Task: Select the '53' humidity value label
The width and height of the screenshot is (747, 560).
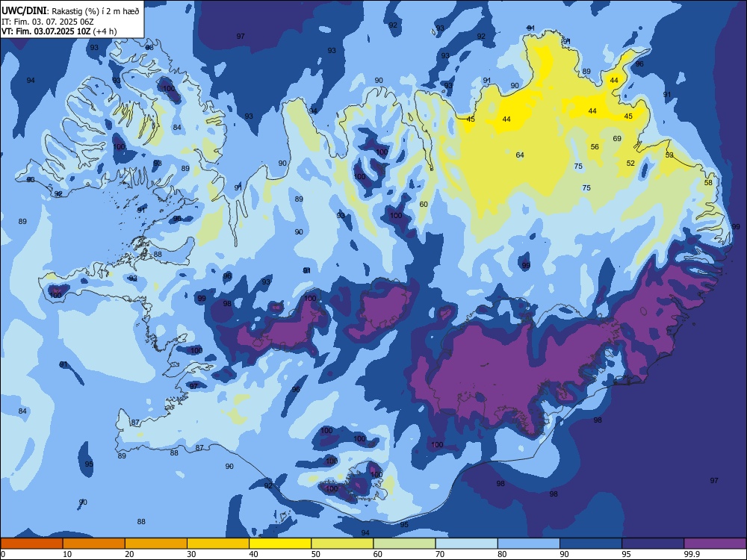Action: (x=669, y=155)
